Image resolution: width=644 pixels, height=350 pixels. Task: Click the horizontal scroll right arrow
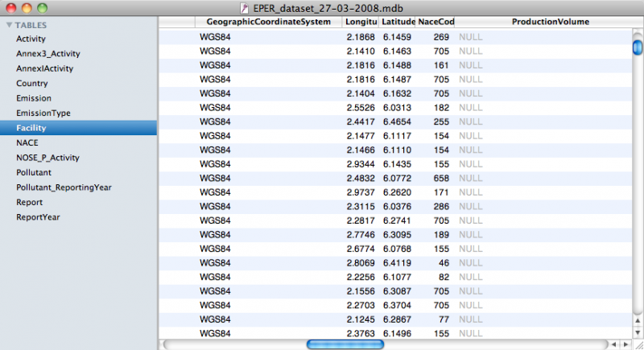(x=626, y=344)
